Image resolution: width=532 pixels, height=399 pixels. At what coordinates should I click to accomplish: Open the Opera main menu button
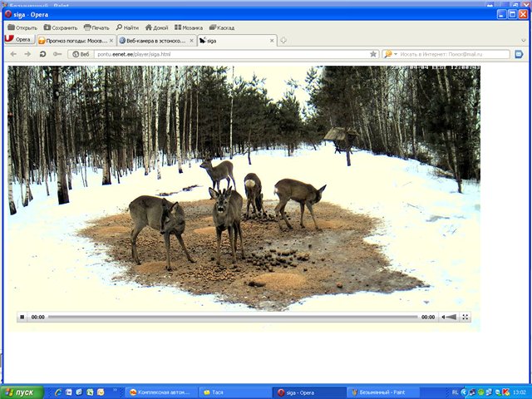(x=19, y=39)
